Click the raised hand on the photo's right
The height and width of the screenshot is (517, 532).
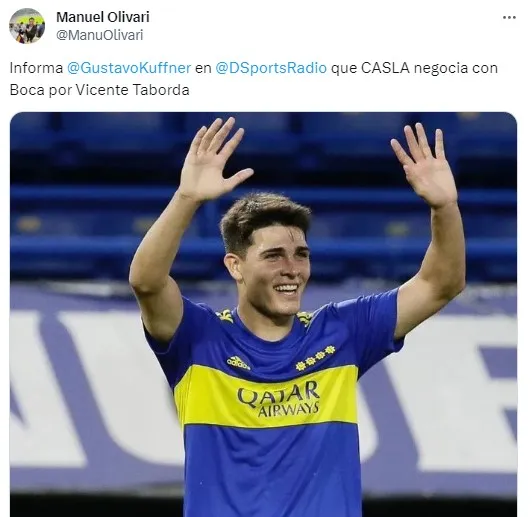pos(424,166)
